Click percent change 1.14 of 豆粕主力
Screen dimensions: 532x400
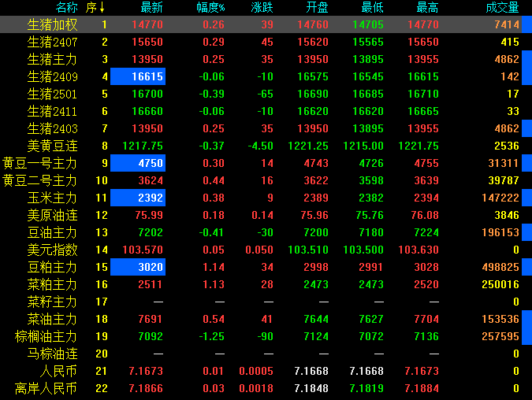tap(214, 267)
